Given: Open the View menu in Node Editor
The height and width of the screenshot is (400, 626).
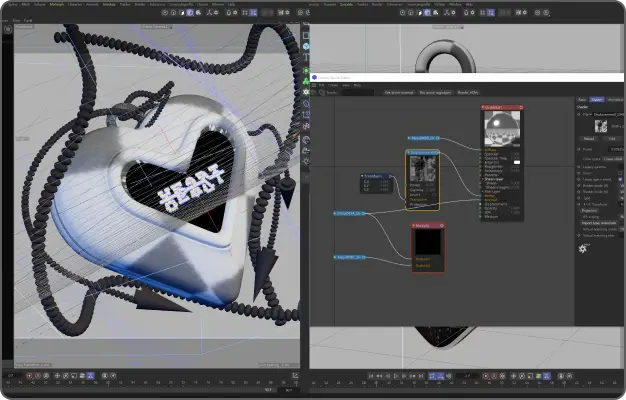Looking at the screenshot, I should point(346,85).
